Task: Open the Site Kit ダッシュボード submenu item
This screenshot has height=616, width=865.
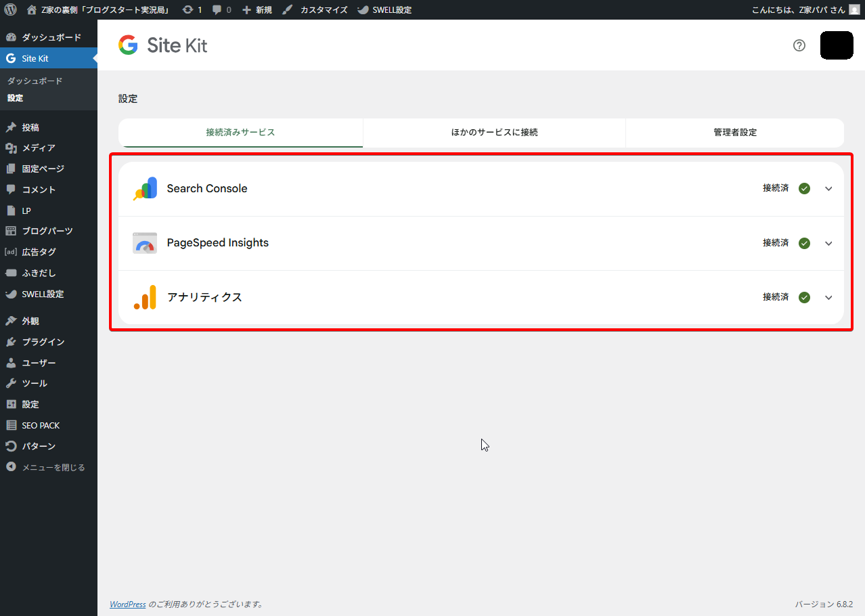Action: click(x=35, y=81)
